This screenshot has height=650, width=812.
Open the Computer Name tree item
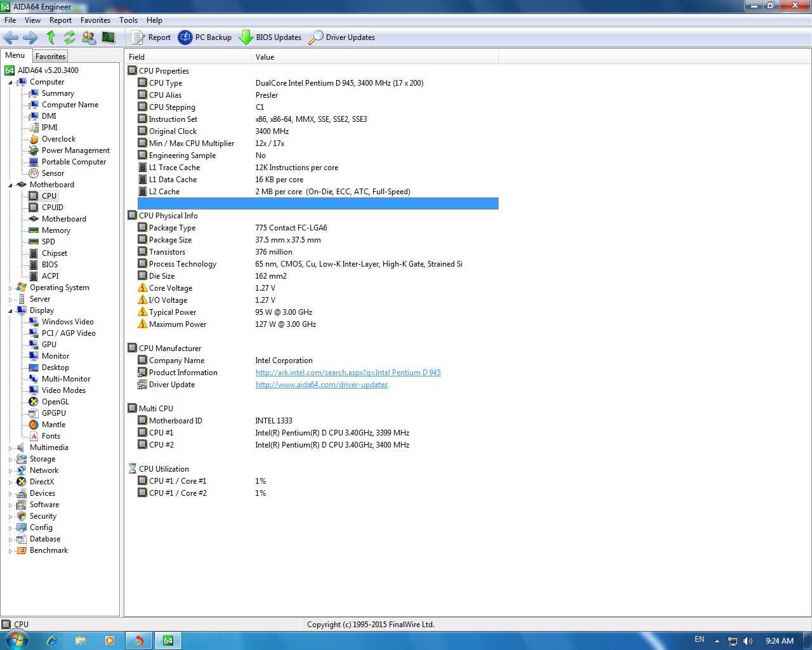tap(70, 105)
